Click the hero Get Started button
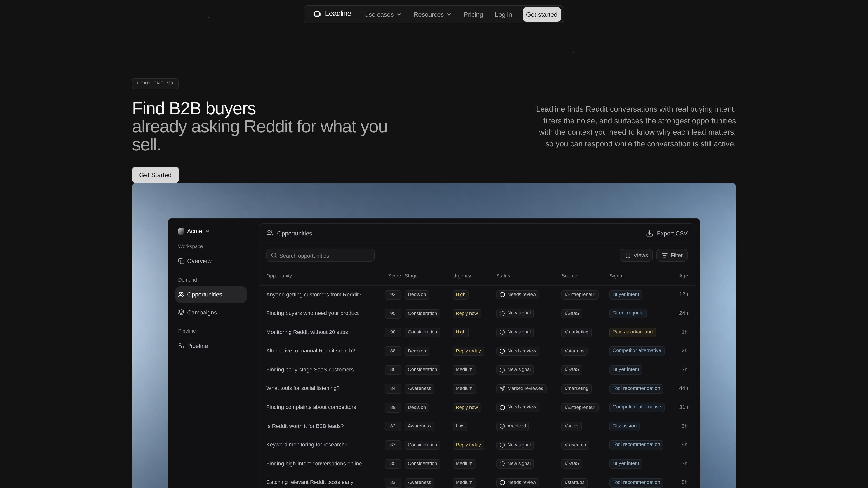 tap(155, 175)
